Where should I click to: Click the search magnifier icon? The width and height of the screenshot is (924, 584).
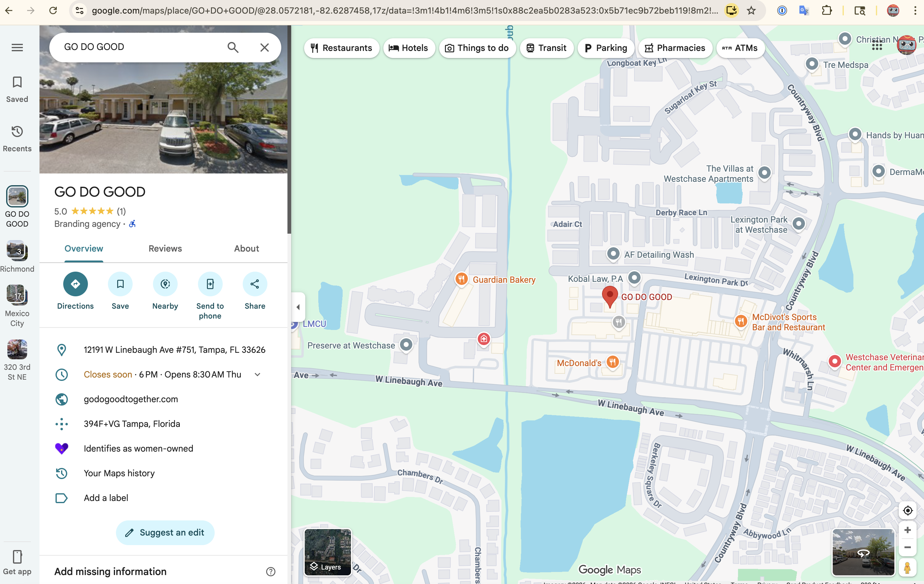233,47
